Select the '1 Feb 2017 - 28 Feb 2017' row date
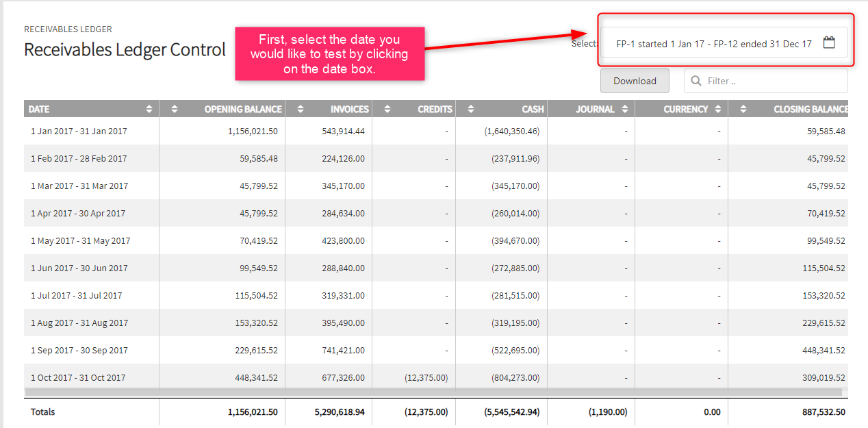 click(79, 158)
